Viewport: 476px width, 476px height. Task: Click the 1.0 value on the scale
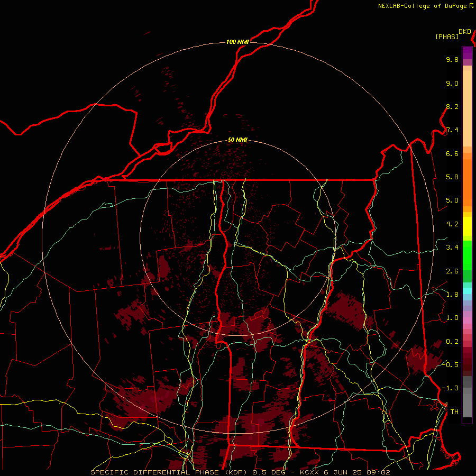point(452,318)
